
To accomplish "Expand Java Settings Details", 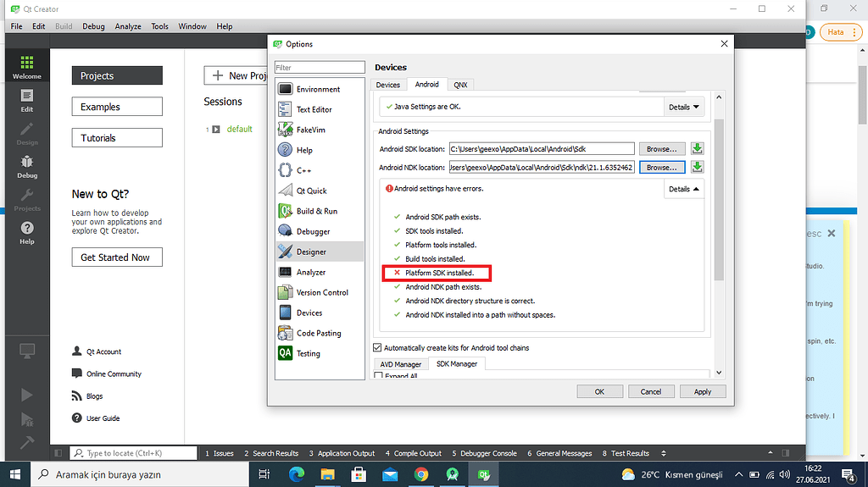I will [684, 107].
